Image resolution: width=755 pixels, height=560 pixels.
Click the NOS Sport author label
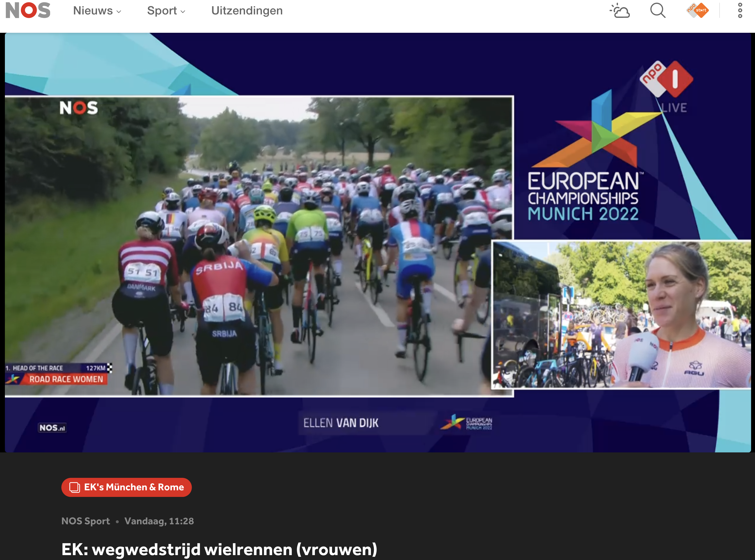click(x=85, y=521)
